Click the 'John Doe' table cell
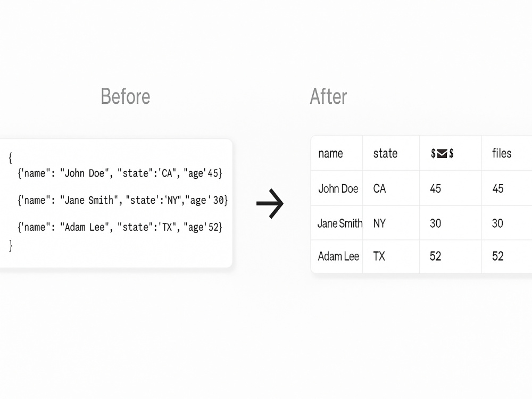This screenshot has width=532, height=399. pos(338,189)
